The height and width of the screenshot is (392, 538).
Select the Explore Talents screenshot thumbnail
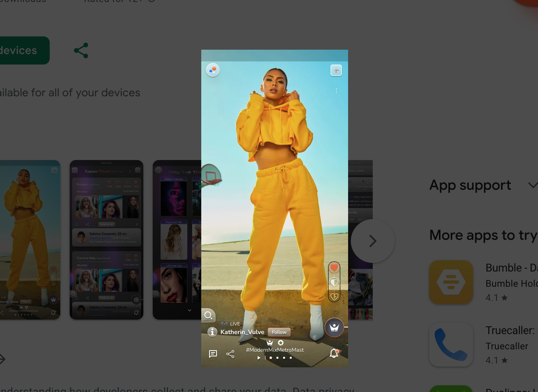pyautogui.click(x=107, y=239)
